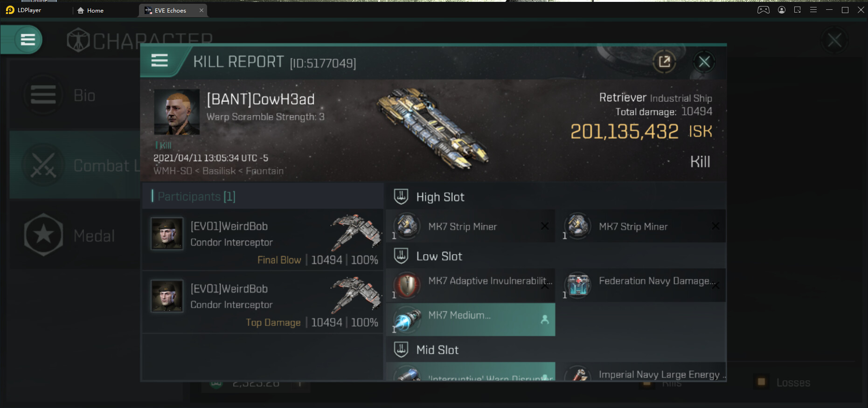Switch to the Medal tab
Viewport: 868px width, 408px height.
pyautogui.click(x=75, y=235)
